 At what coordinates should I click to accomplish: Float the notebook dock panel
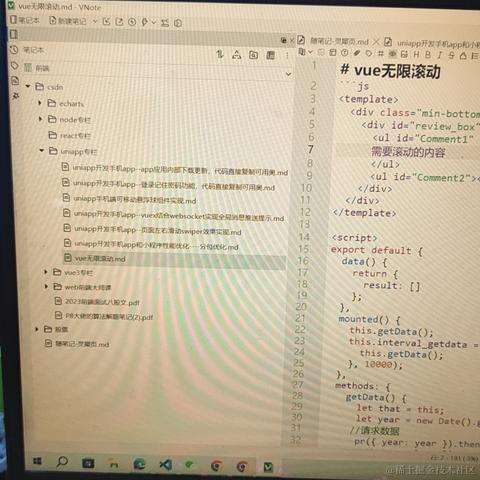tap(284, 40)
